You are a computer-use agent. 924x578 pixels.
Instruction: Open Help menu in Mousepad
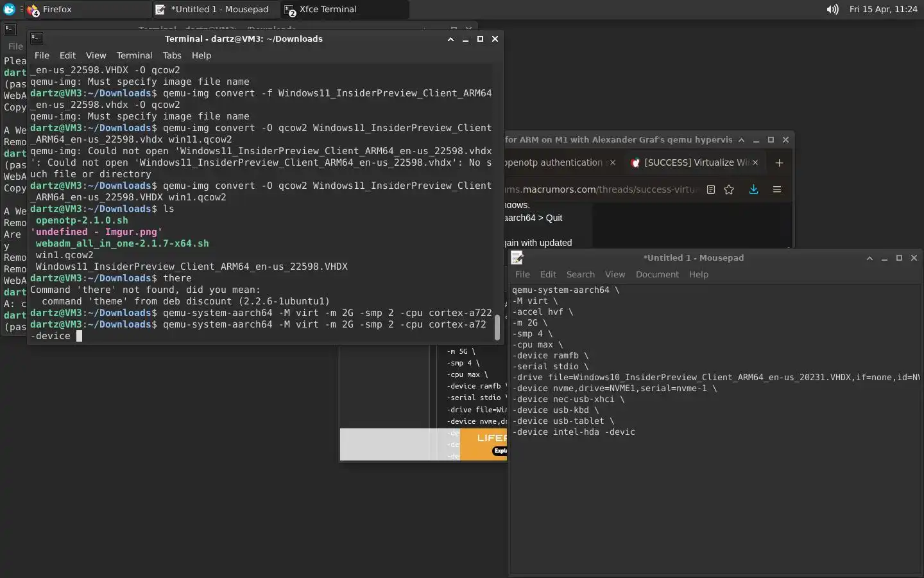point(699,274)
